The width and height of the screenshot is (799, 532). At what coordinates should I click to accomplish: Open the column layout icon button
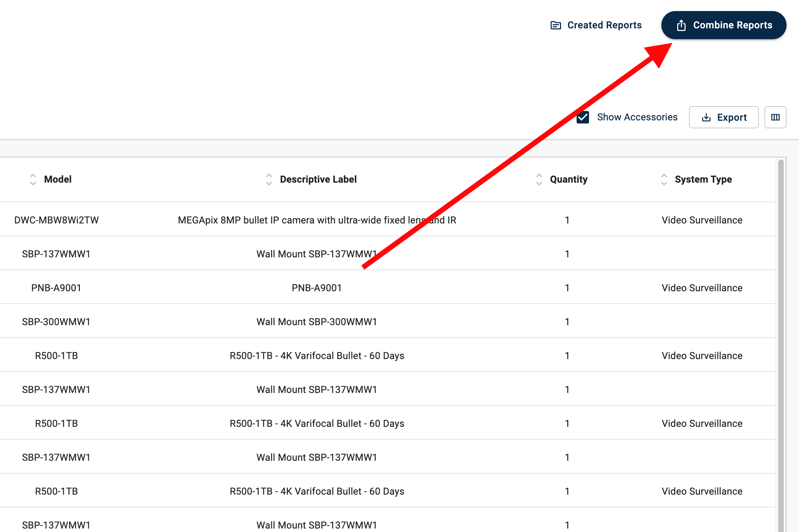[775, 118]
